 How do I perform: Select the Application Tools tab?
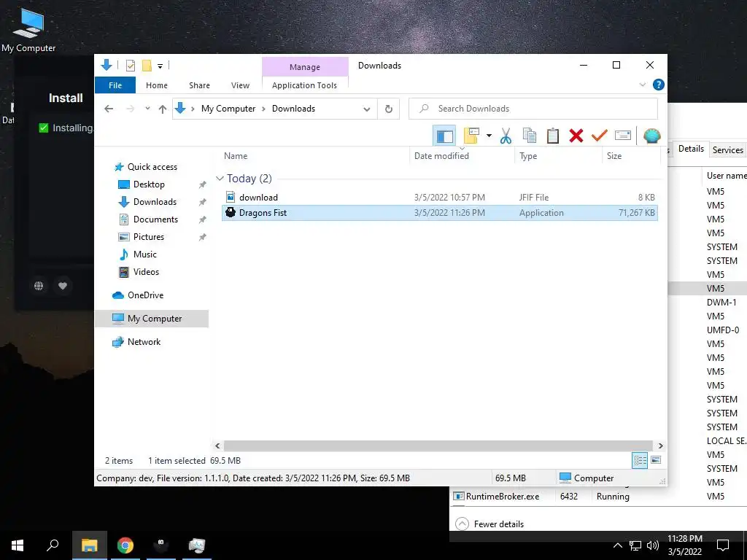point(304,85)
